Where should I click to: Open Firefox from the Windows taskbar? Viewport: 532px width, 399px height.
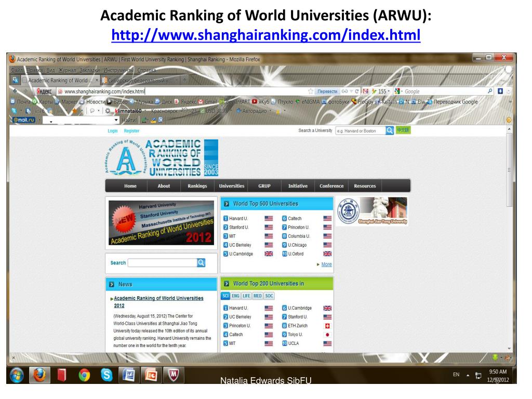tap(39, 375)
